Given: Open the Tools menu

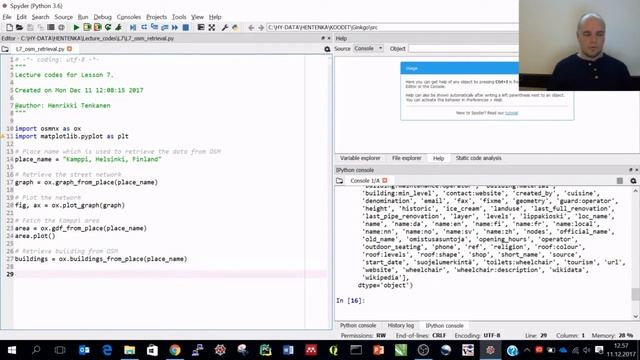Looking at the screenshot, I should 179,17.
